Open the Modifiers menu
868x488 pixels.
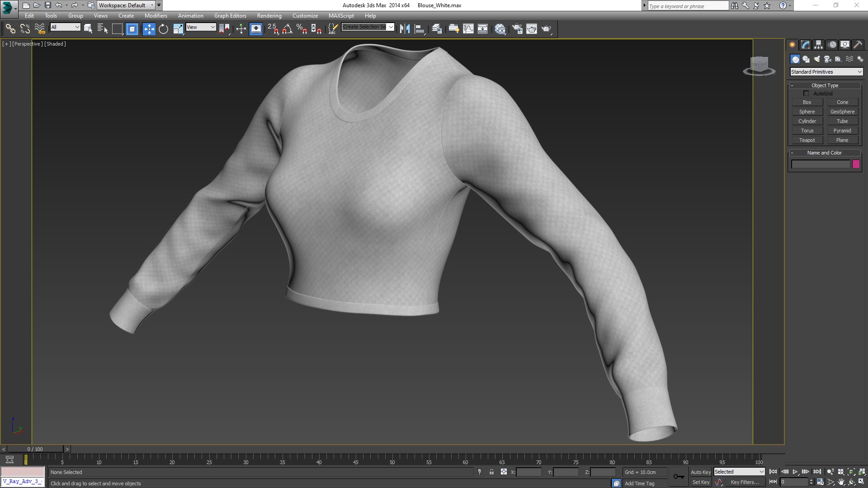pos(156,16)
